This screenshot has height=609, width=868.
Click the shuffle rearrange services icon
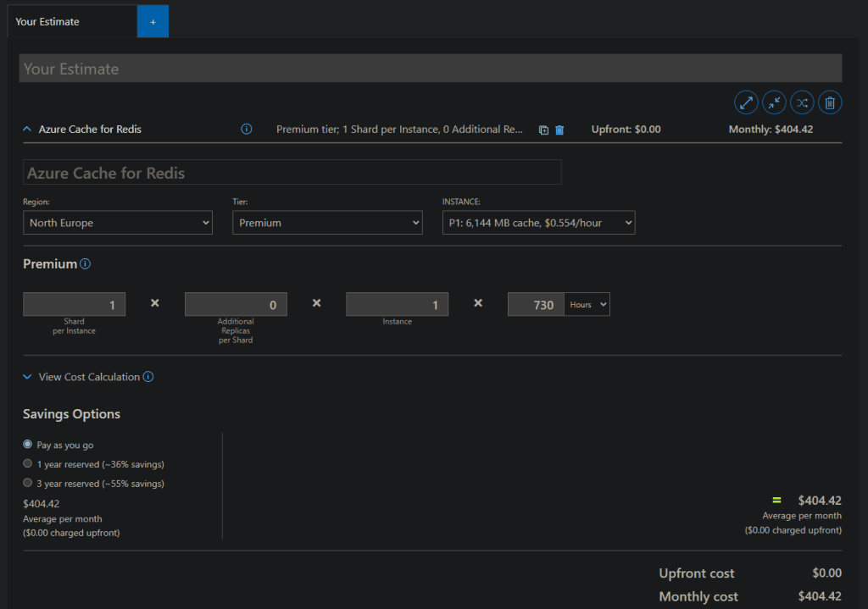coord(802,102)
